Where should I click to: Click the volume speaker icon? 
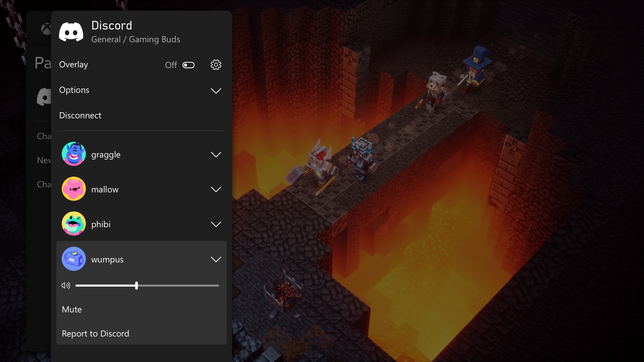65,285
